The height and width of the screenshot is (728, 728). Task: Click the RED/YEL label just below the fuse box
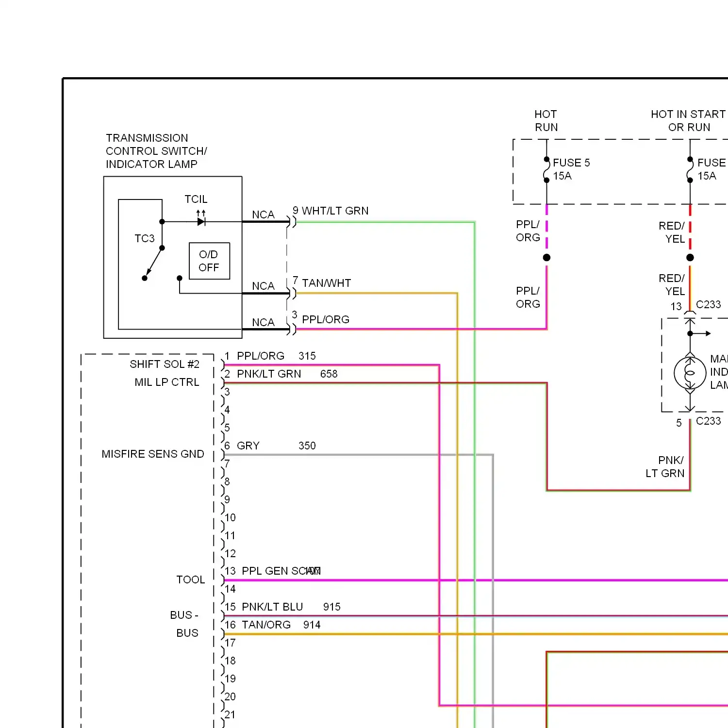[x=672, y=232]
